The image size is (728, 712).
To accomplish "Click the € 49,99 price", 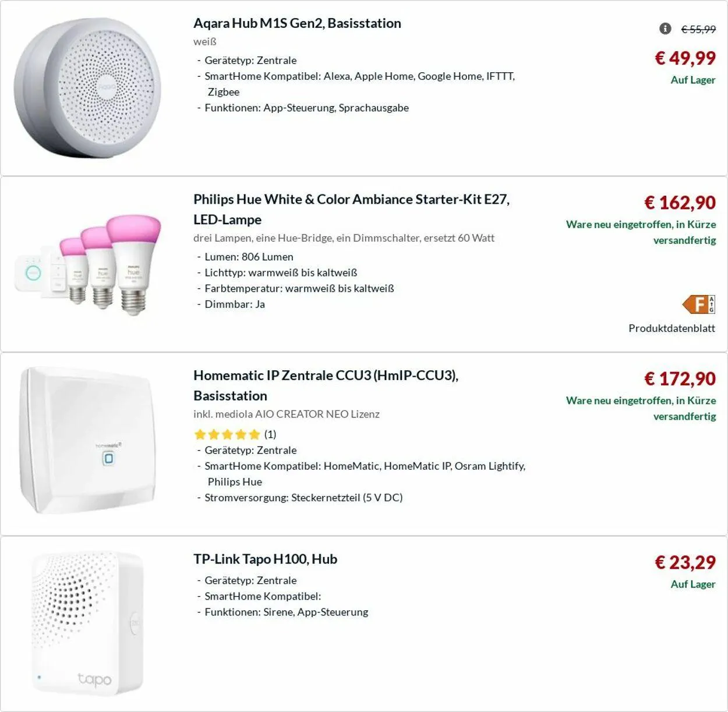I will (685, 58).
